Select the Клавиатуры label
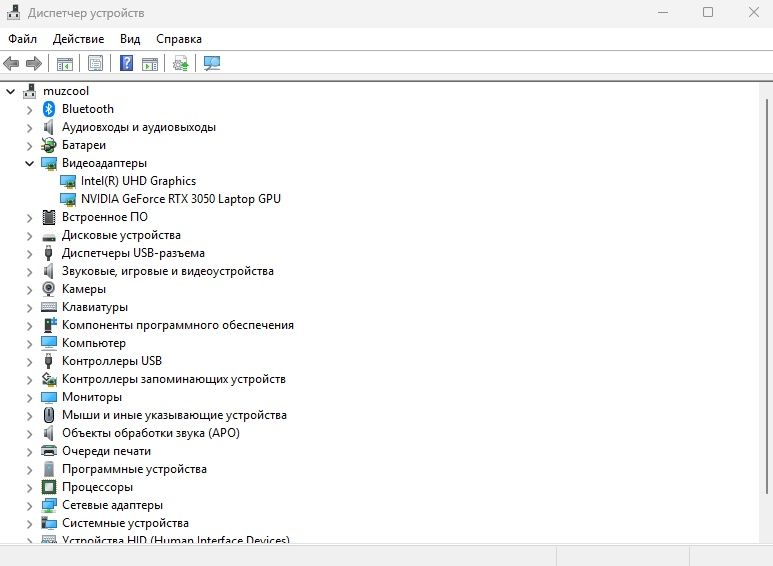 point(95,307)
